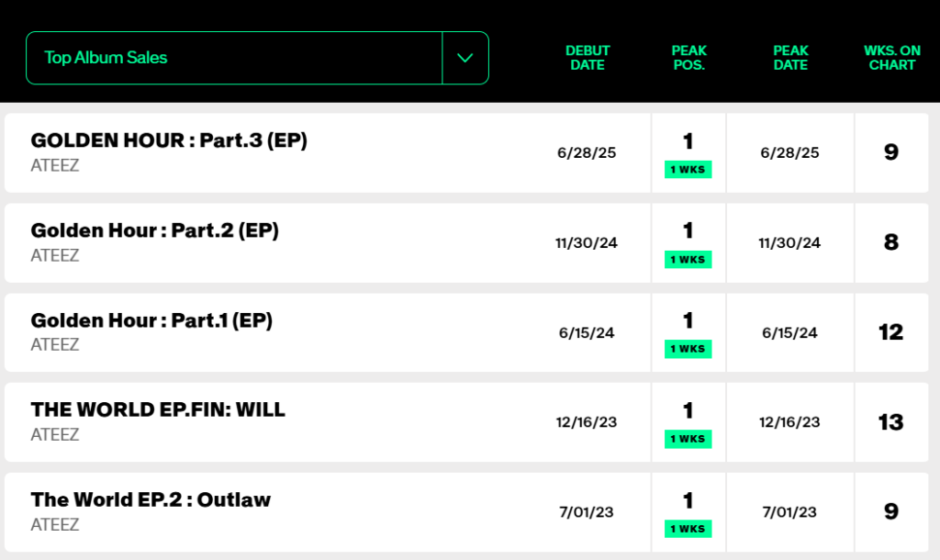
Task: Click the Peak Pos. column header
Action: (x=688, y=58)
